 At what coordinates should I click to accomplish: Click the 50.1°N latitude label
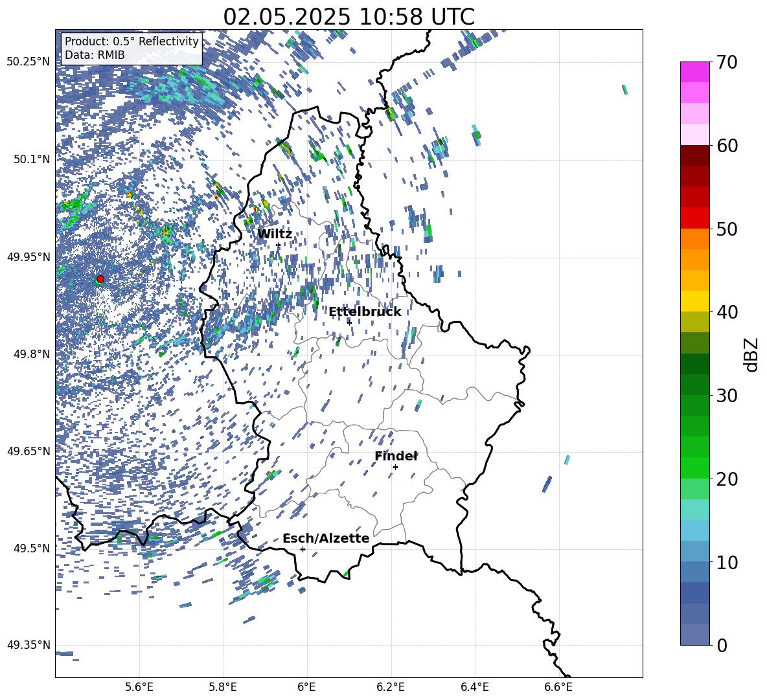pos(31,159)
